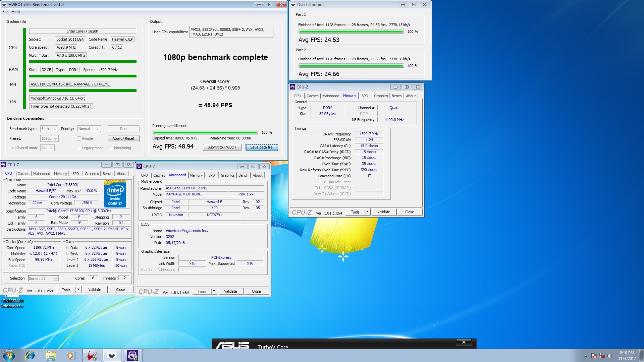Open the Help menu in HWBOT
Viewport: 644px width, 362px height.
(x=15, y=12)
